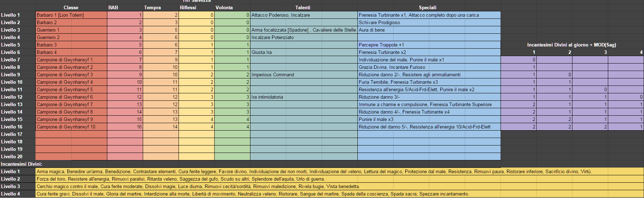
Task: Click the 'Classe' column header
Action: pyautogui.click(x=71, y=7)
